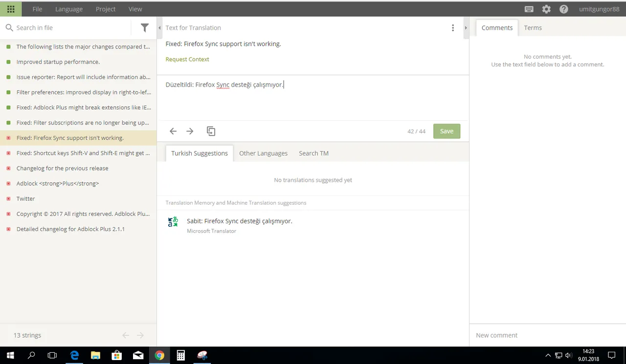Show hidden system tray icons
The image size is (626, 364).
coord(548,355)
